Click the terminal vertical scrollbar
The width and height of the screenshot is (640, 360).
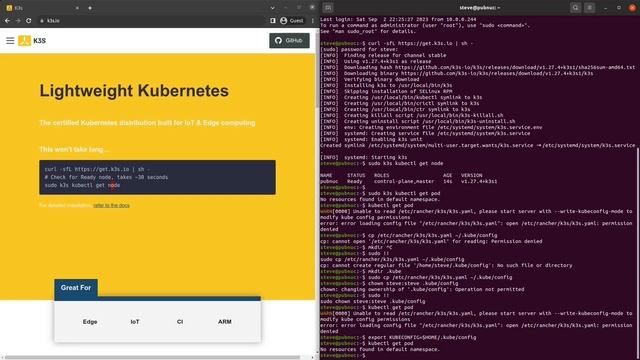[638, 253]
